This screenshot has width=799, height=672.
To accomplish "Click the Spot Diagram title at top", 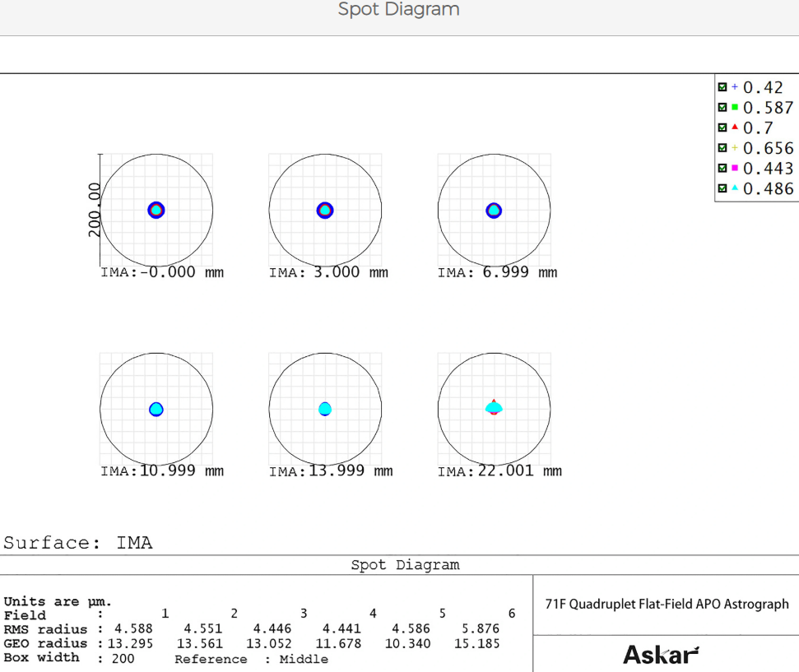I will point(399,10).
